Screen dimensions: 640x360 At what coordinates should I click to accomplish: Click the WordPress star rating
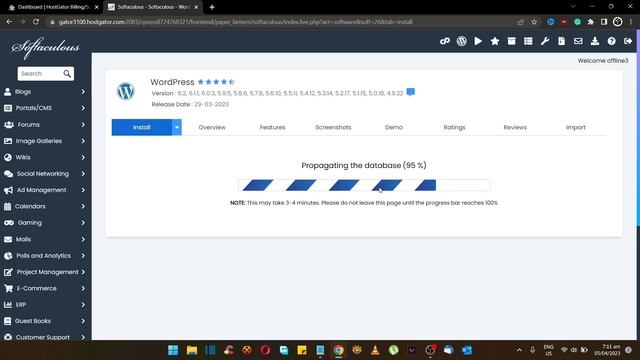(x=216, y=82)
